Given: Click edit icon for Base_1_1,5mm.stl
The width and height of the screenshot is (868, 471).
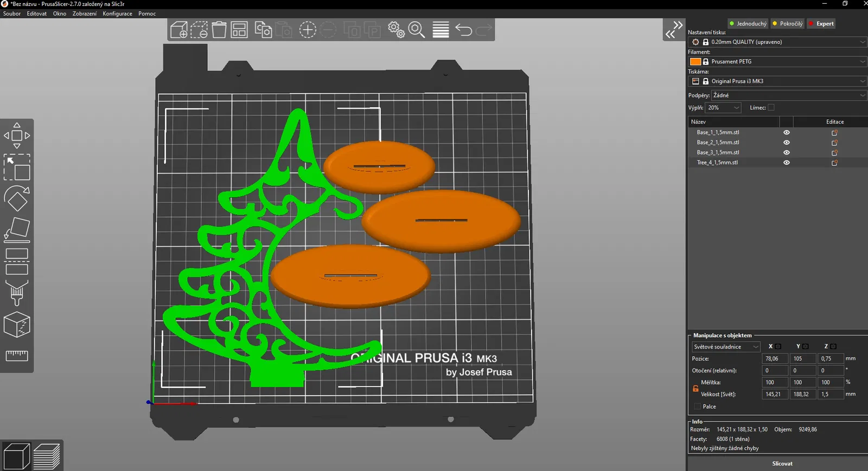Looking at the screenshot, I should point(834,133).
